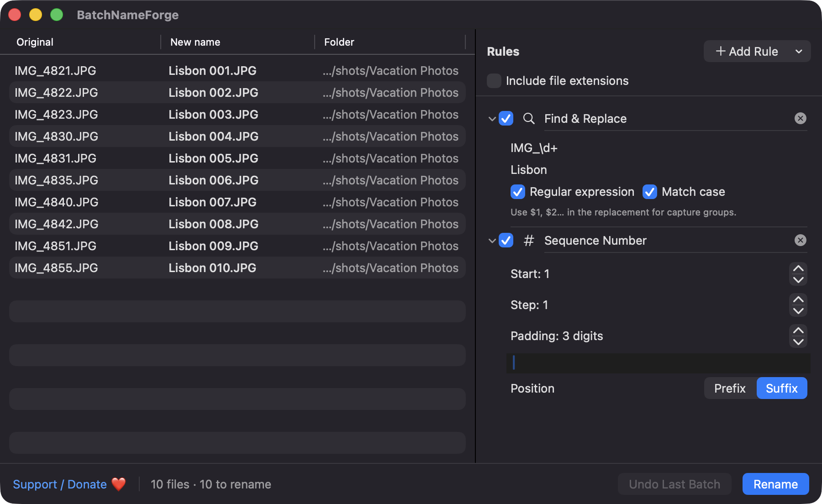
Task: Click new name Lisbon 009.JPG
Action: pyautogui.click(x=213, y=246)
